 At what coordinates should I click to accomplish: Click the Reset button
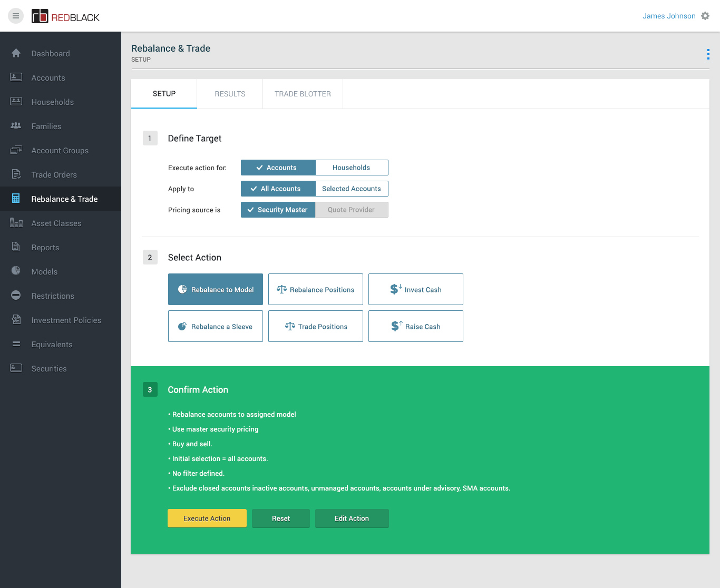point(280,518)
